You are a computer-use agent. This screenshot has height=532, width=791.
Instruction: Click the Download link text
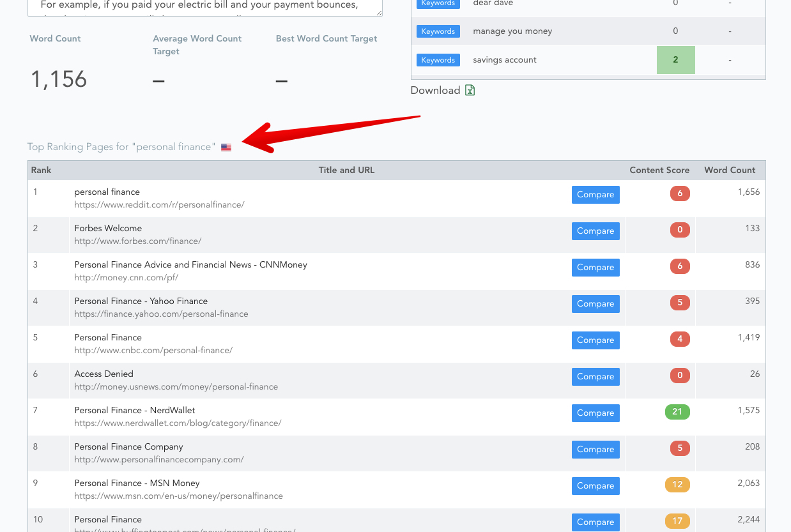(435, 91)
